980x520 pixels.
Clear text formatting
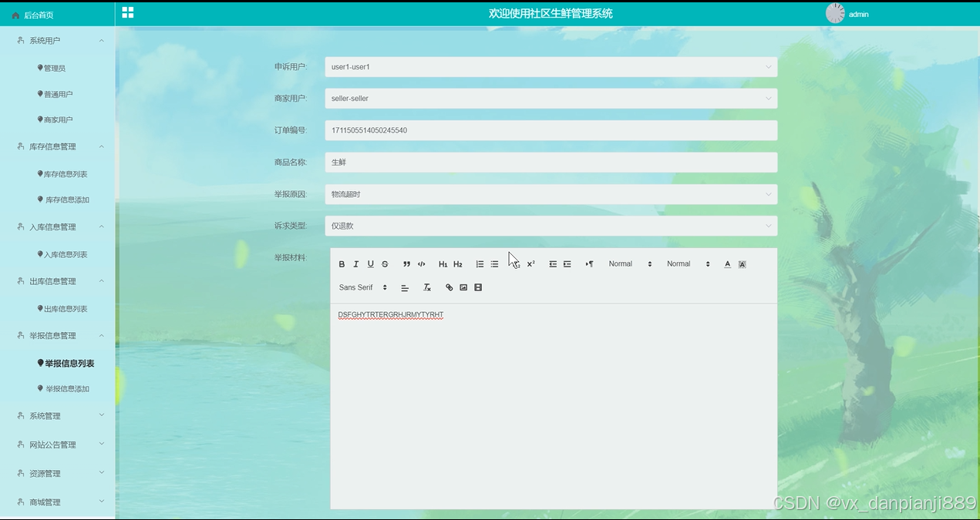tap(427, 287)
